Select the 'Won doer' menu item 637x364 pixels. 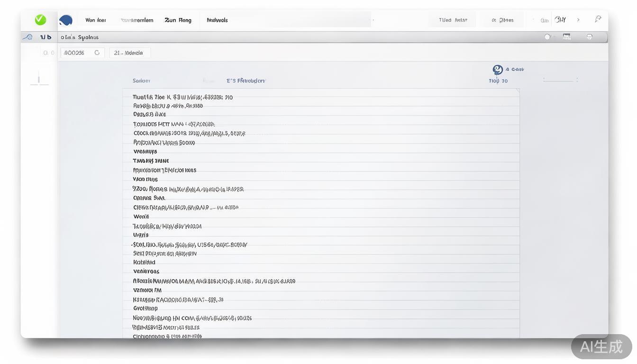click(95, 20)
